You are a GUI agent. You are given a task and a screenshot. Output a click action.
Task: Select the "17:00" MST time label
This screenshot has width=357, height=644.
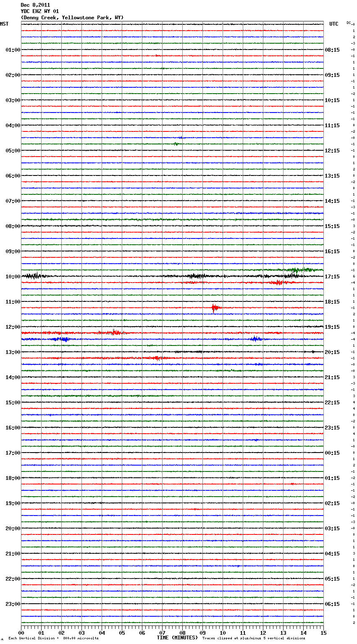[13, 453]
